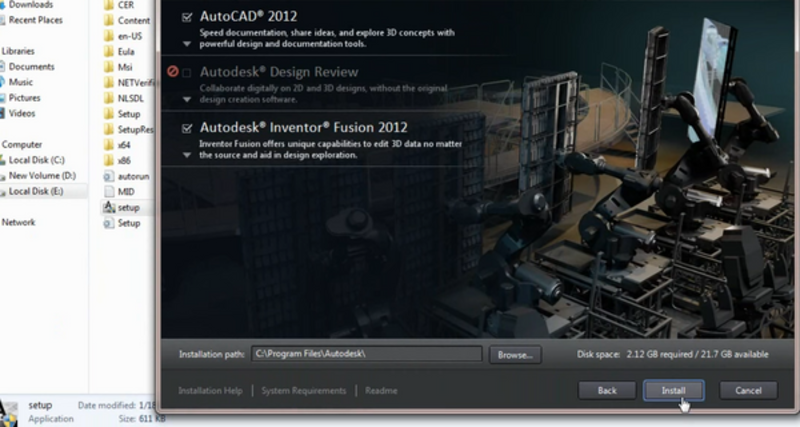The width and height of the screenshot is (800, 427).
Task: Select Computer in Explorer navigation pane
Action: (x=22, y=144)
